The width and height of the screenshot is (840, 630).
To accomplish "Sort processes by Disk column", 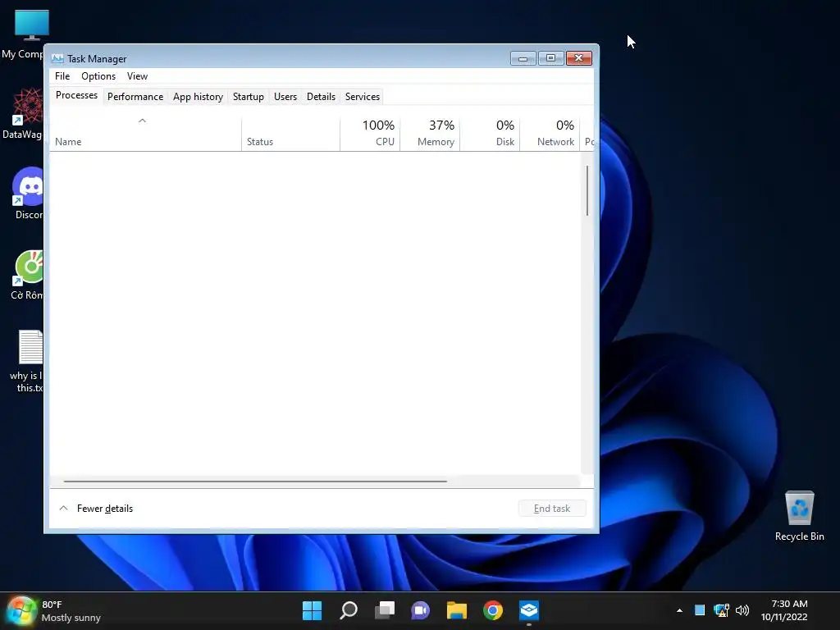I will click(x=490, y=133).
